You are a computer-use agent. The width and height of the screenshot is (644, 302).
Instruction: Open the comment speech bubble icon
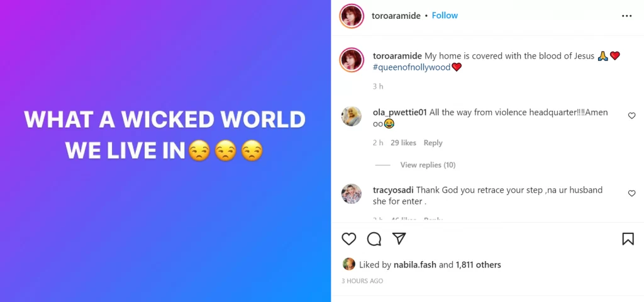point(374,238)
